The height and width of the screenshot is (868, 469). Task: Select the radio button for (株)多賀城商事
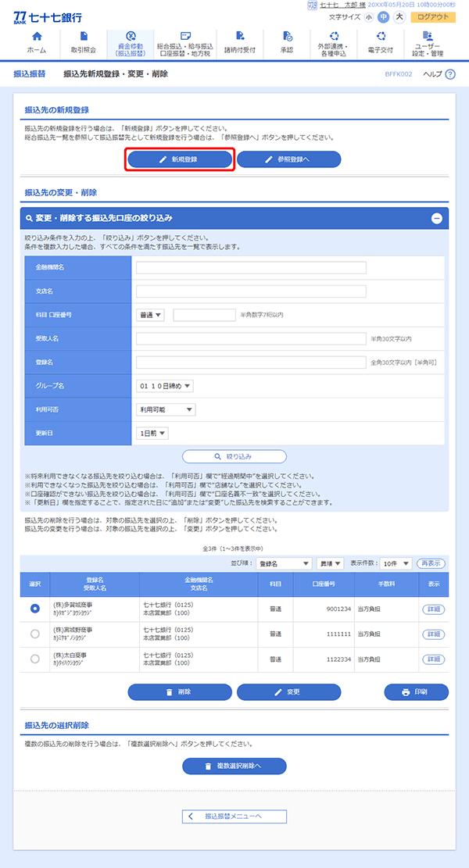pos(35,609)
